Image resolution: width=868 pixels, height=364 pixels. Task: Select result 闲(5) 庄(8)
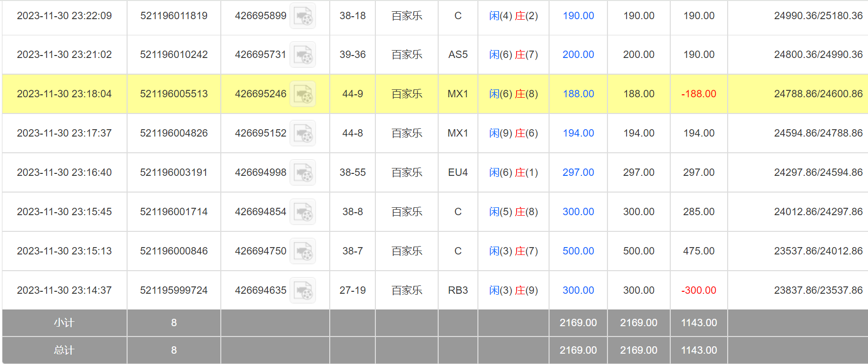tap(513, 212)
